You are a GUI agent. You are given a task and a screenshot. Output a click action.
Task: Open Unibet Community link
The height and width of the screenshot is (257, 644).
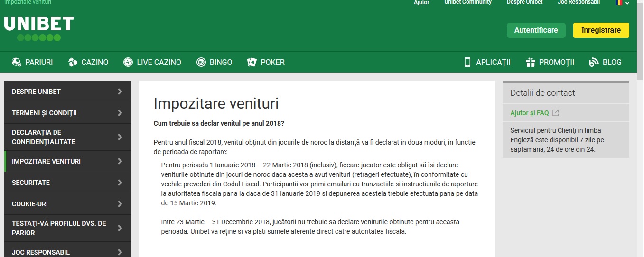[x=468, y=2]
